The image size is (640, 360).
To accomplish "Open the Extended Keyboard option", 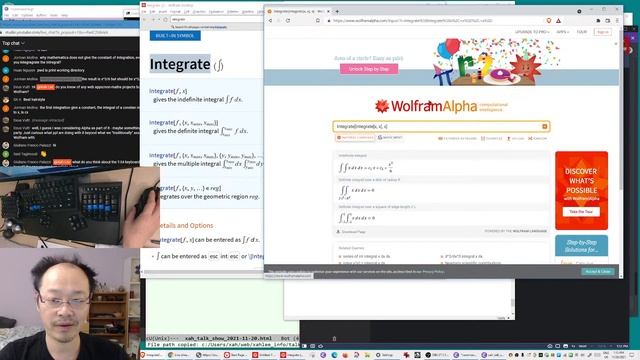I will (457, 139).
